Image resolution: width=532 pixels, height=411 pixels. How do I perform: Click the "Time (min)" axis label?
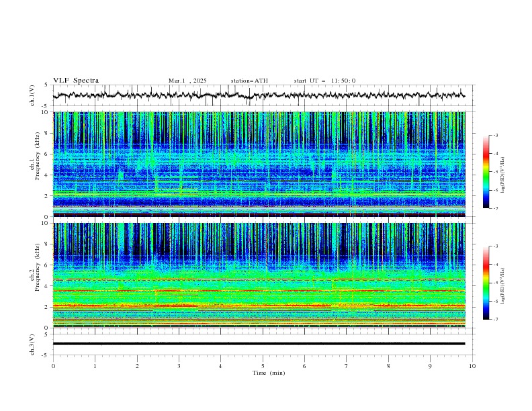[269, 373]
